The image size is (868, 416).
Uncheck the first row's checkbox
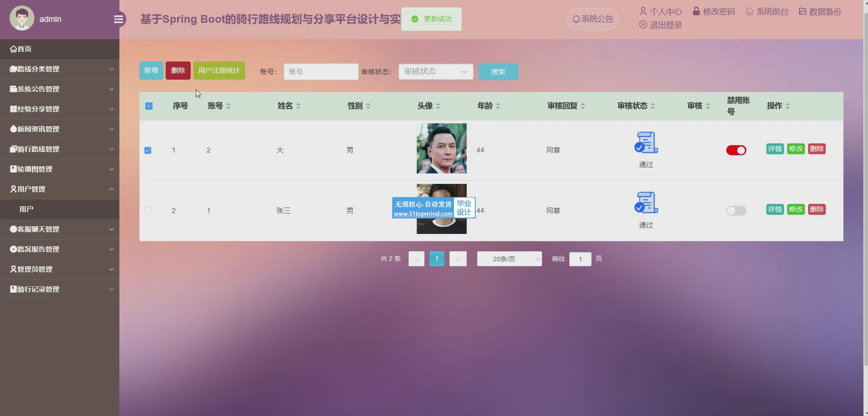pyautogui.click(x=148, y=150)
